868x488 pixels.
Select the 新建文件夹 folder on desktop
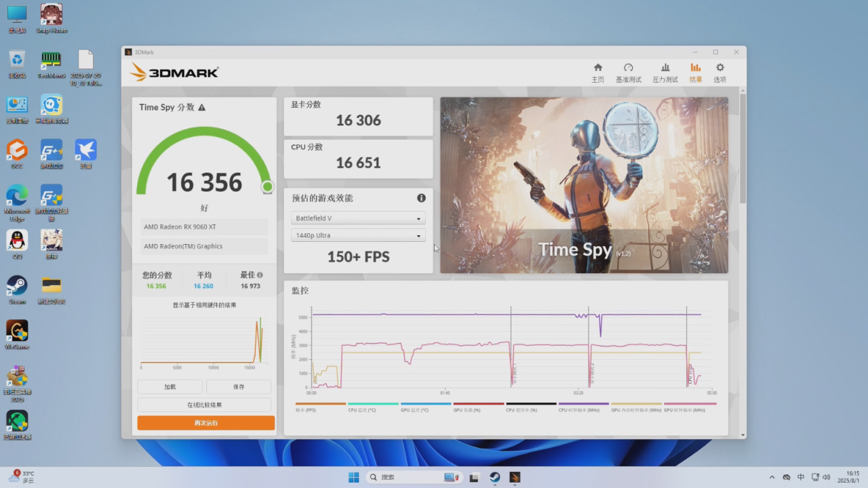pos(52,289)
